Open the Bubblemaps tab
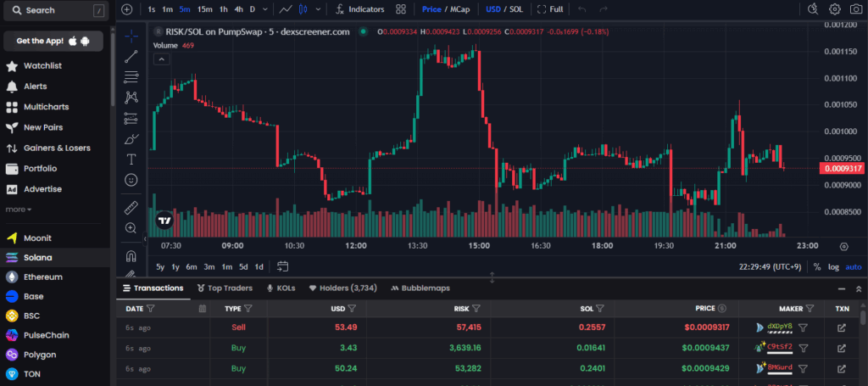Screen dimensions: 868x386 pos(420,288)
